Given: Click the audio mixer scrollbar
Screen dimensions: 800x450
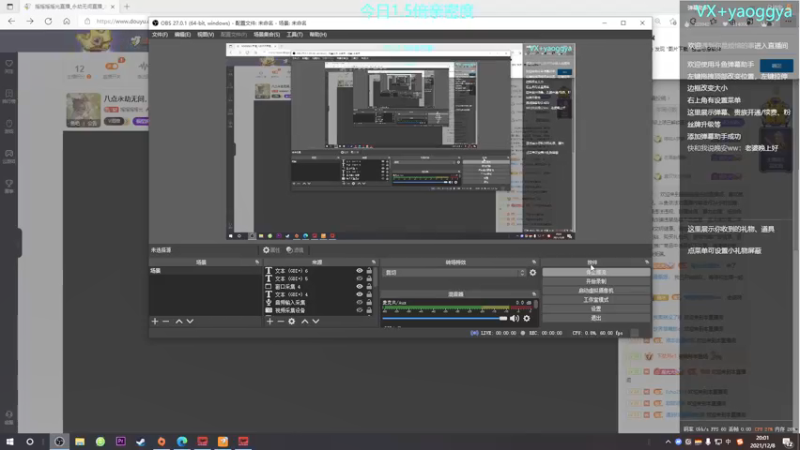Looking at the screenshot, I should point(536,304).
